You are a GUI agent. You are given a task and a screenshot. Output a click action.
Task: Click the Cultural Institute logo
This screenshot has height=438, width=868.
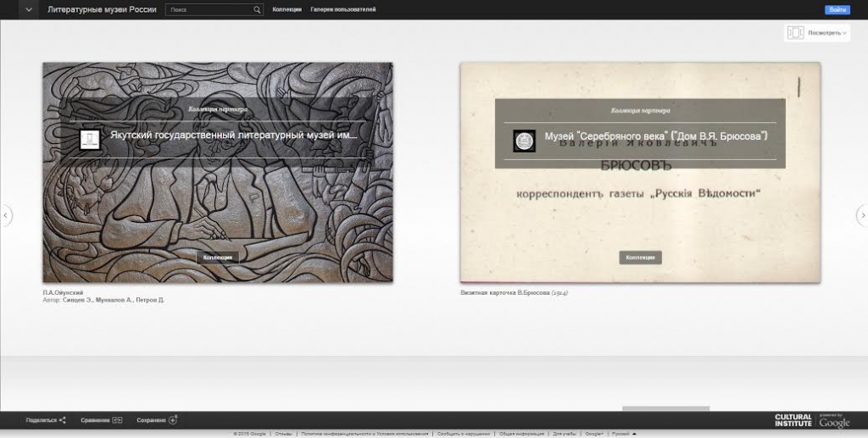tap(793, 420)
